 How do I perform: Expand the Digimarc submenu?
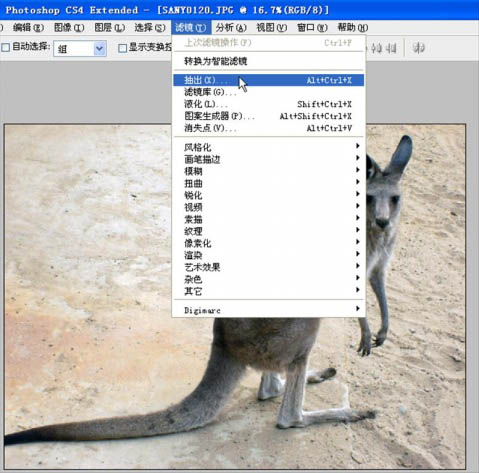coord(268,310)
